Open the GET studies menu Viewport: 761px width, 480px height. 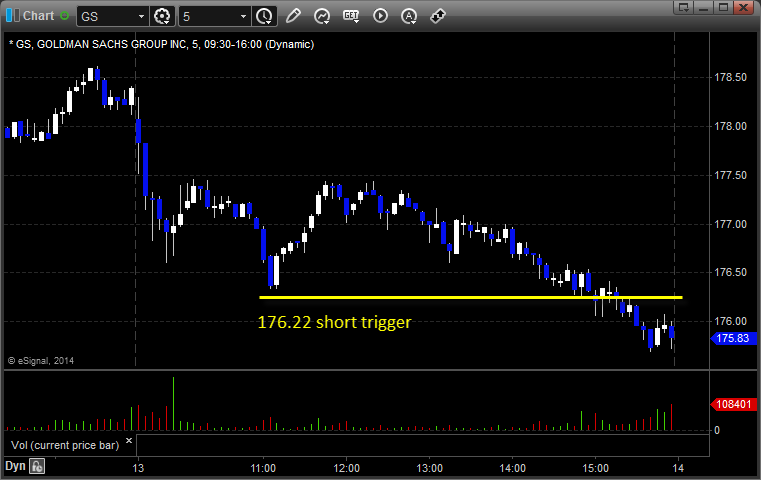(x=351, y=17)
